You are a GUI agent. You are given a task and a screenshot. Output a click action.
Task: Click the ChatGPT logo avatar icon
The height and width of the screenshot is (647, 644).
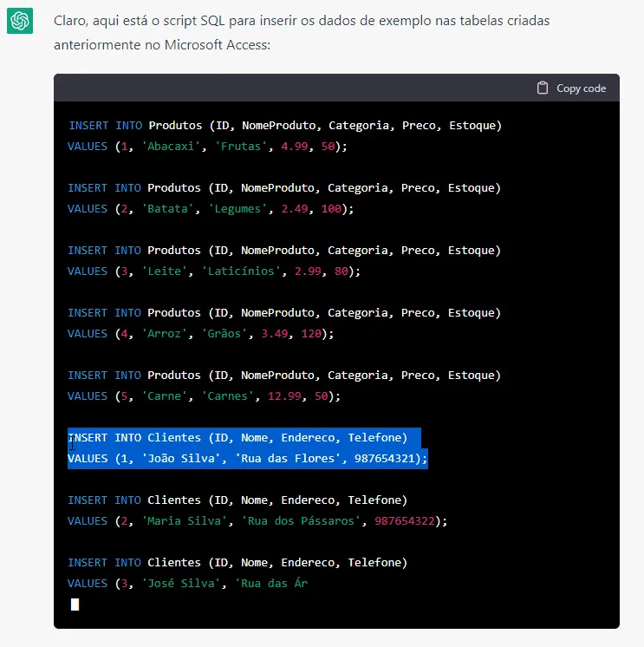(x=20, y=21)
